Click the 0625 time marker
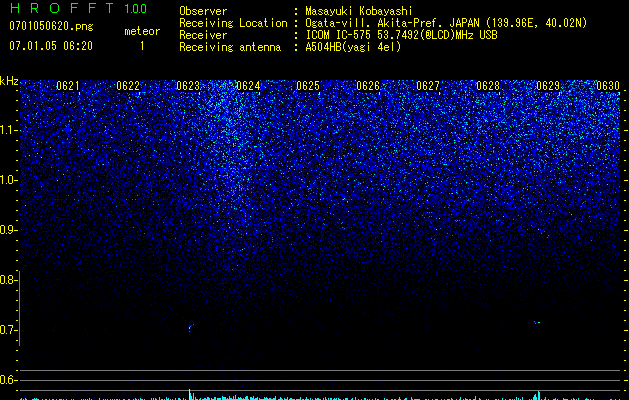Viewport: 629px width, 400px height. click(308, 86)
